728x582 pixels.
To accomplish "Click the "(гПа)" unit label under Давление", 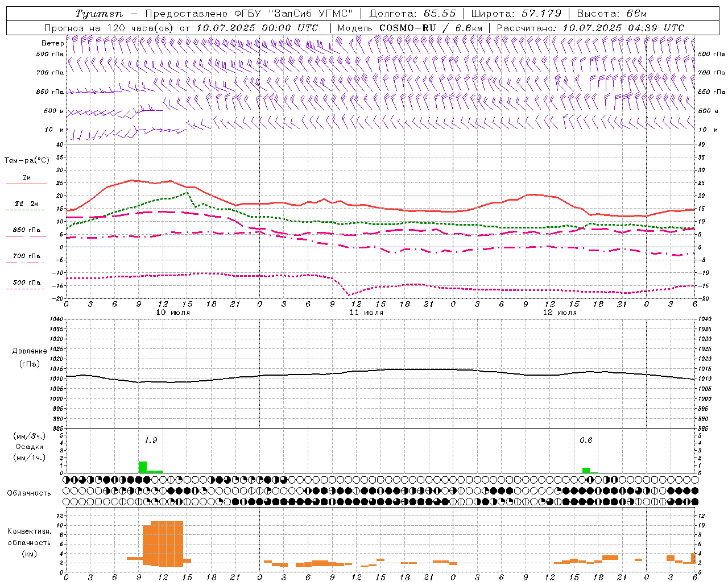I will 30,364.
